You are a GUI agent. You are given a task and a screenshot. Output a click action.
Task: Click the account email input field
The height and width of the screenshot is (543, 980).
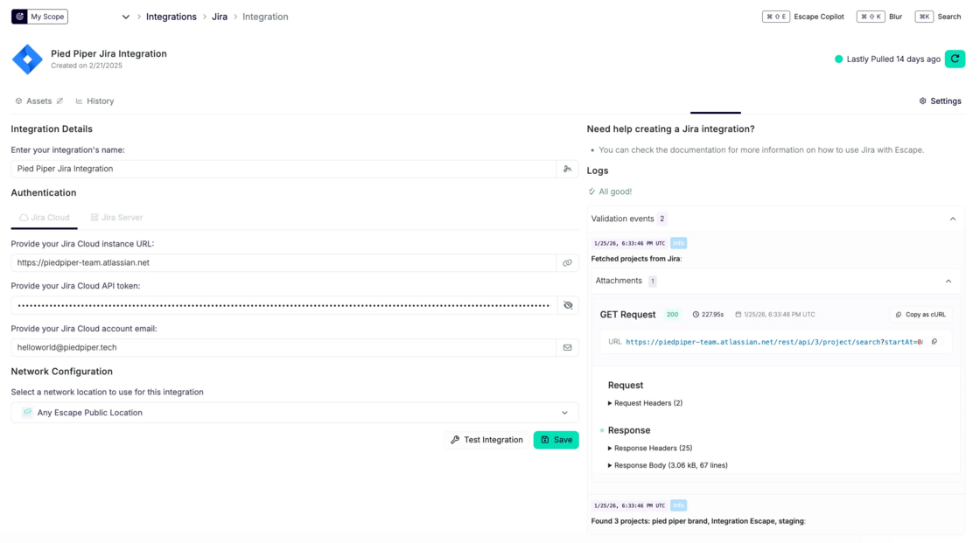(x=283, y=347)
